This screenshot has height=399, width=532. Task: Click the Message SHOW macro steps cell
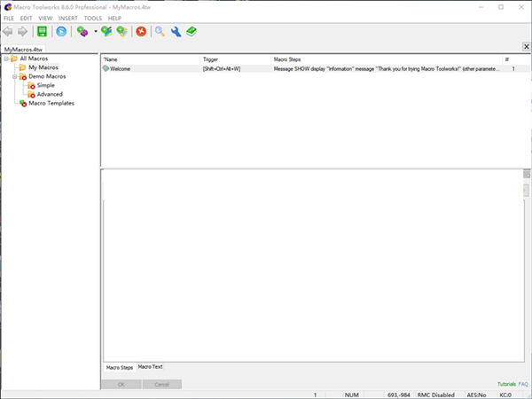387,69
